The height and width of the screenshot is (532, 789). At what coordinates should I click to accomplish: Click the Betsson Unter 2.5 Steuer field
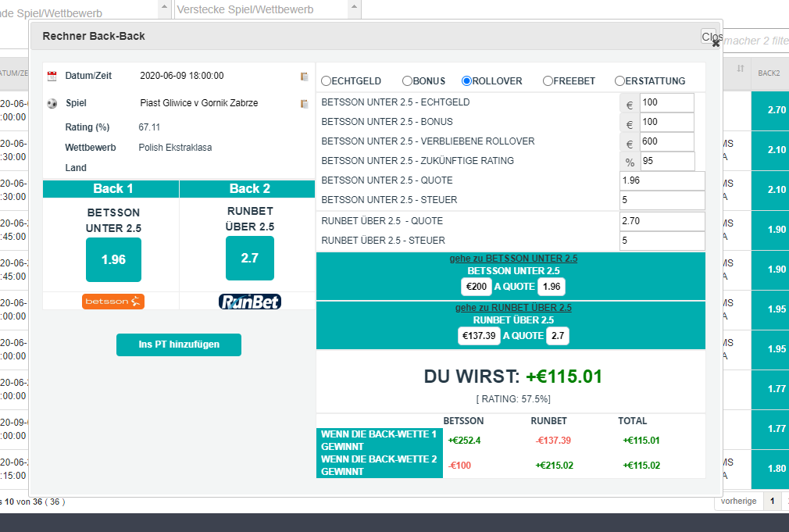coord(662,200)
